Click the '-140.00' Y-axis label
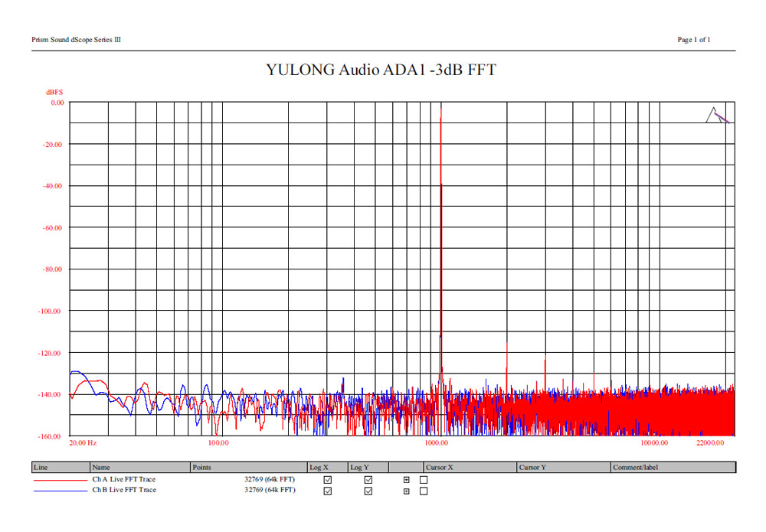 point(50,395)
